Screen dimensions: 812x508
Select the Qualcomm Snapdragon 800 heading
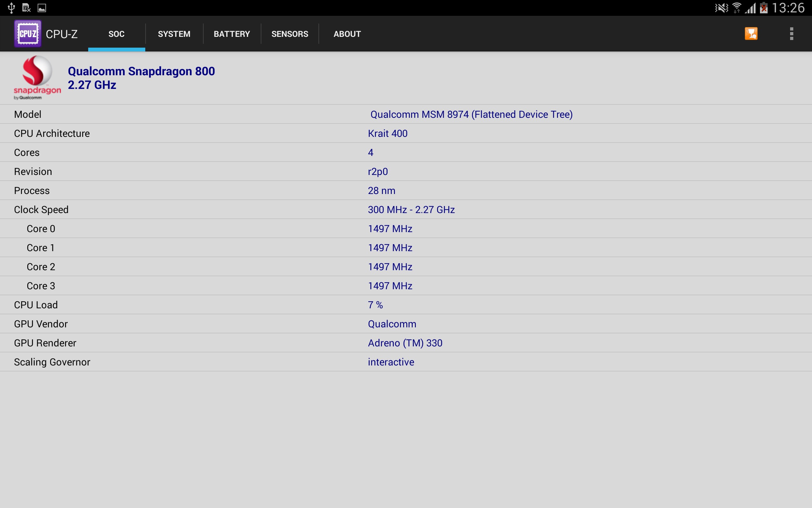click(x=141, y=71)
